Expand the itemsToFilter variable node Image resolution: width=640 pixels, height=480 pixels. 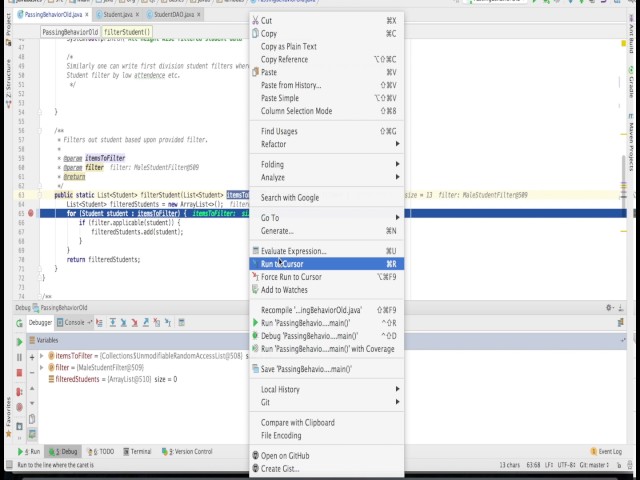tap(41, 356)
